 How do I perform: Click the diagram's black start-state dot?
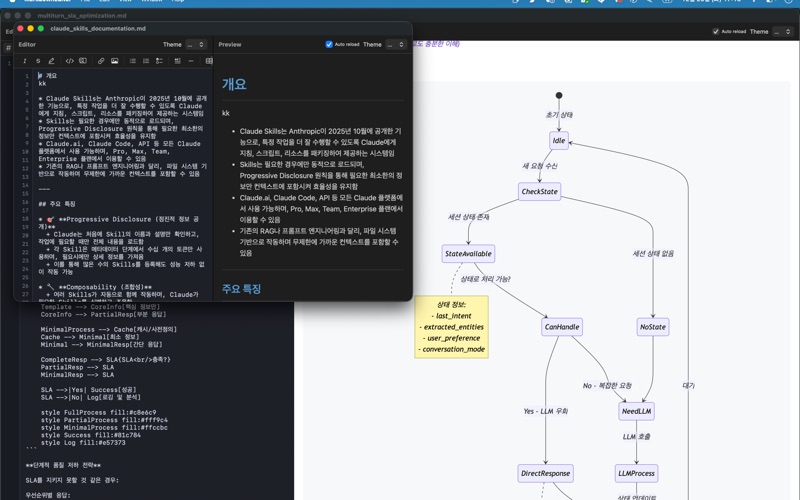(559, 95)
